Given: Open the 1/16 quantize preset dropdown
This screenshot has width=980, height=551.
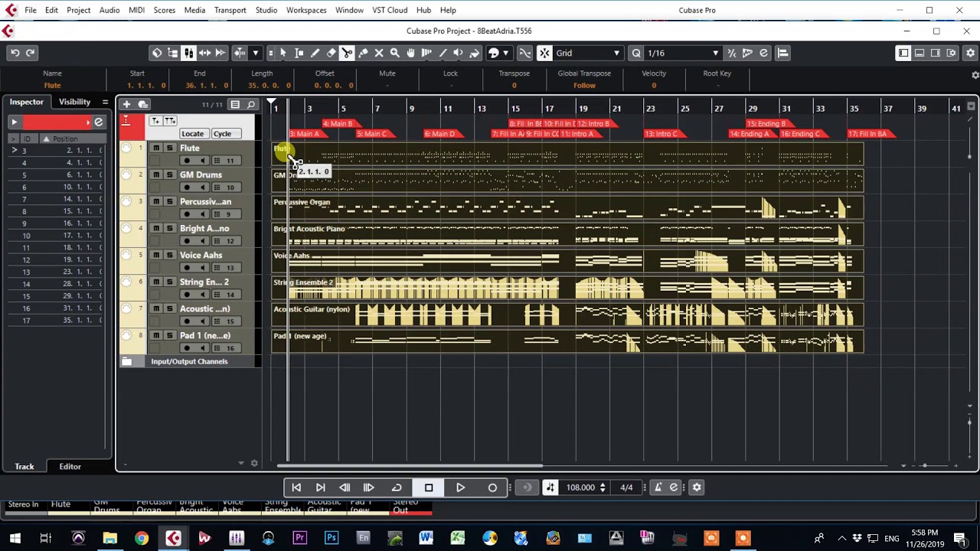Looking at the screenshot, I should point(683,53).
